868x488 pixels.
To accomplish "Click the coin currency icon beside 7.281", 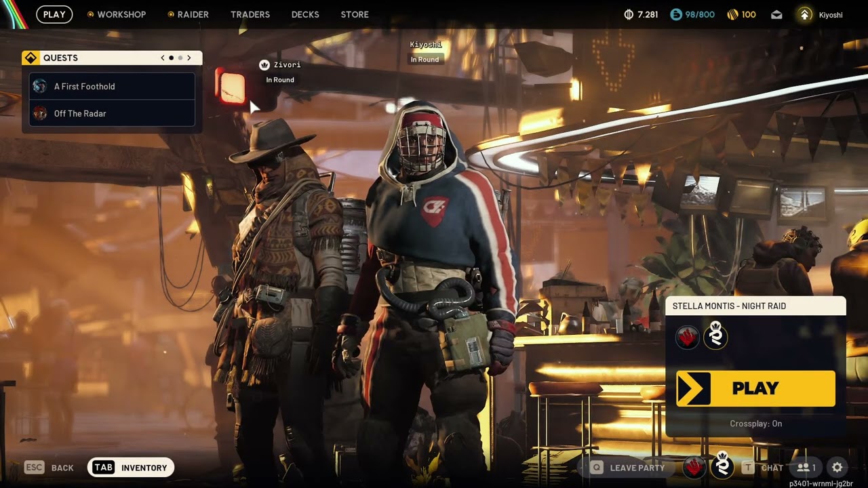I will [x=629, y=14].
